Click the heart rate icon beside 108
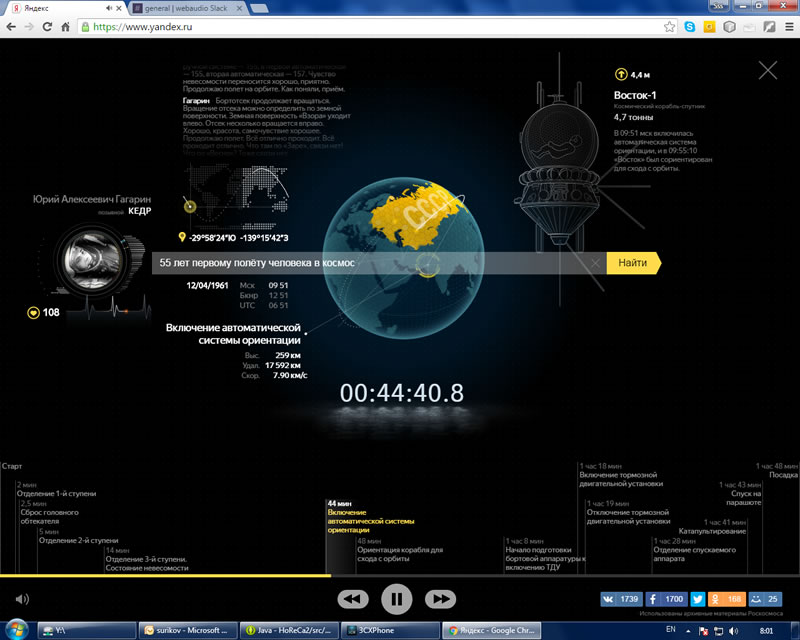This screenshot has width=800, height=640. tap(33, 312)
